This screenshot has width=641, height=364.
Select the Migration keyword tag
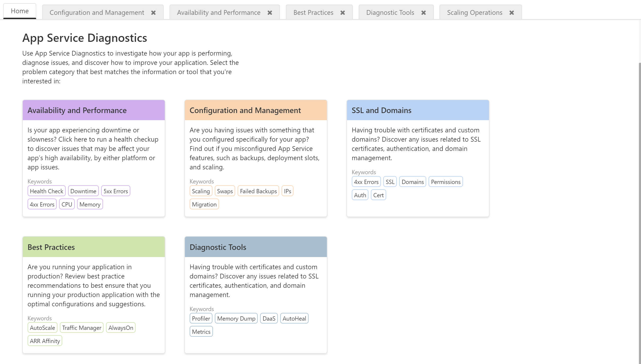[204, 204]
